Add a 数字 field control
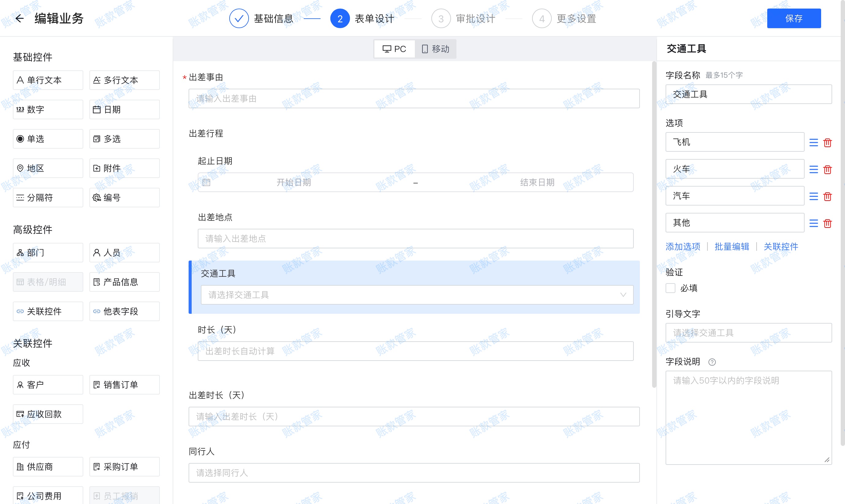Viewport: 845px width, 504px height. (x=47, y=109)
